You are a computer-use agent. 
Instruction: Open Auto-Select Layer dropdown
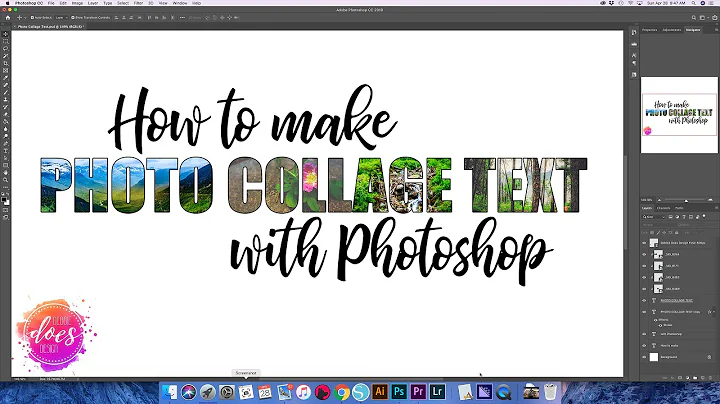click(x=61, y=17)
